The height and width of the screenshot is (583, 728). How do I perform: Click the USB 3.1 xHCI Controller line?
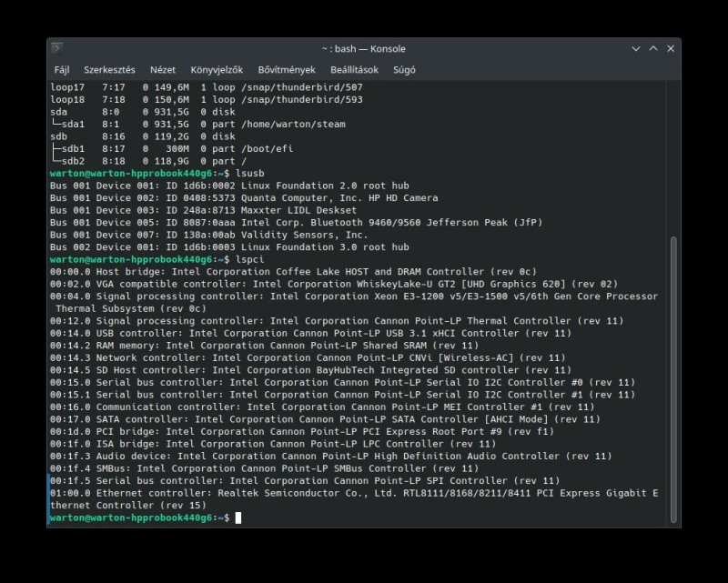(x=311, y=333)
